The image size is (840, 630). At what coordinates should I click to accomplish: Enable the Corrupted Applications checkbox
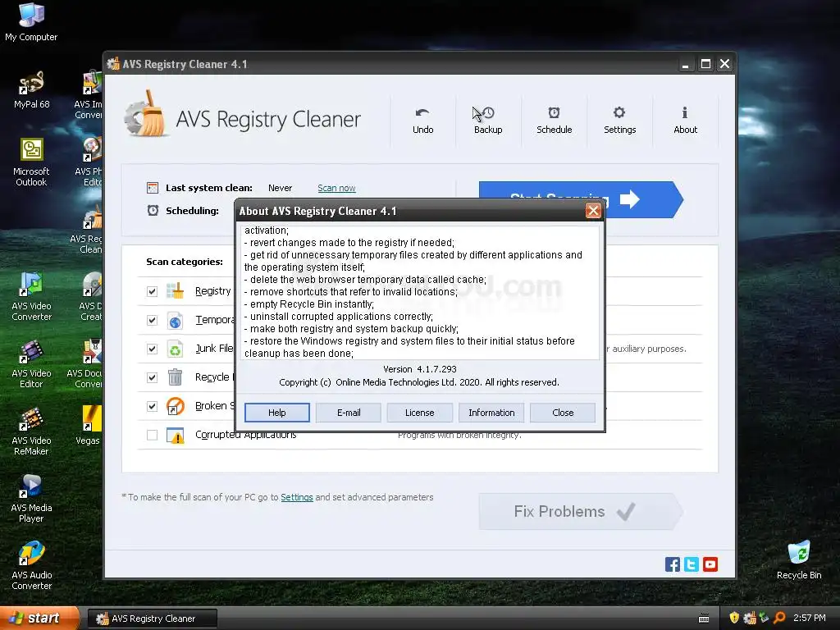tap(152, 435)
